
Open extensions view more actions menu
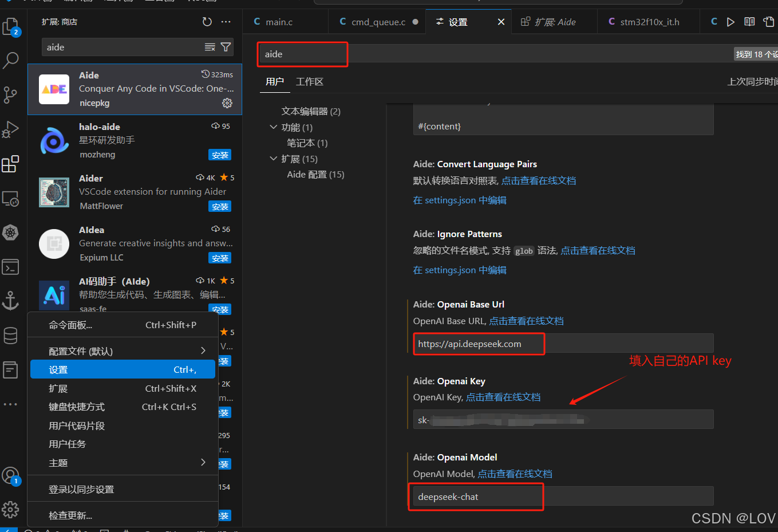(x=226, y=22)
